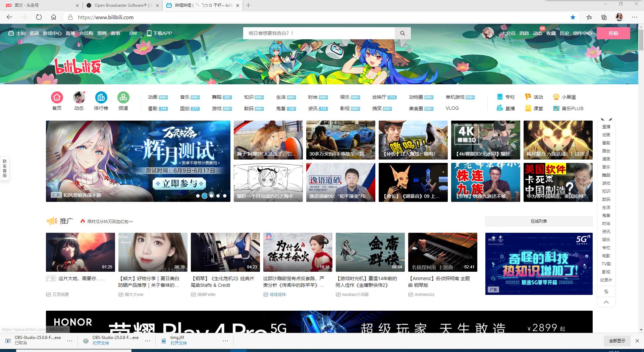
Task: Open 音乐PLUS icon link
Action: (568, 108)
